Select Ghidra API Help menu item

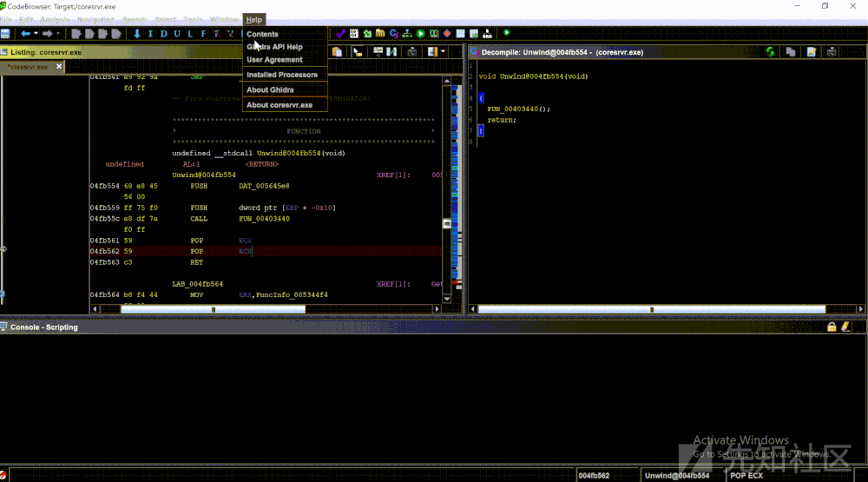(x=285, y=47)
